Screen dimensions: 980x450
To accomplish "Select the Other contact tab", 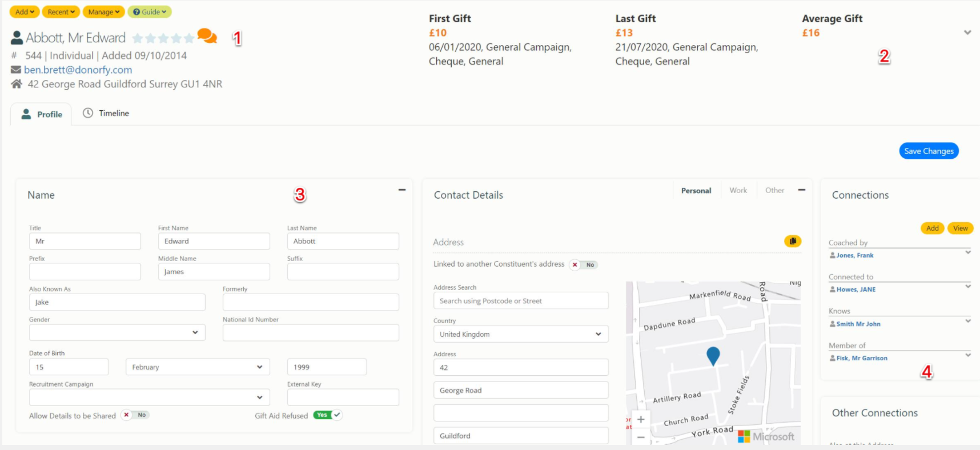I will coord(774,190).
